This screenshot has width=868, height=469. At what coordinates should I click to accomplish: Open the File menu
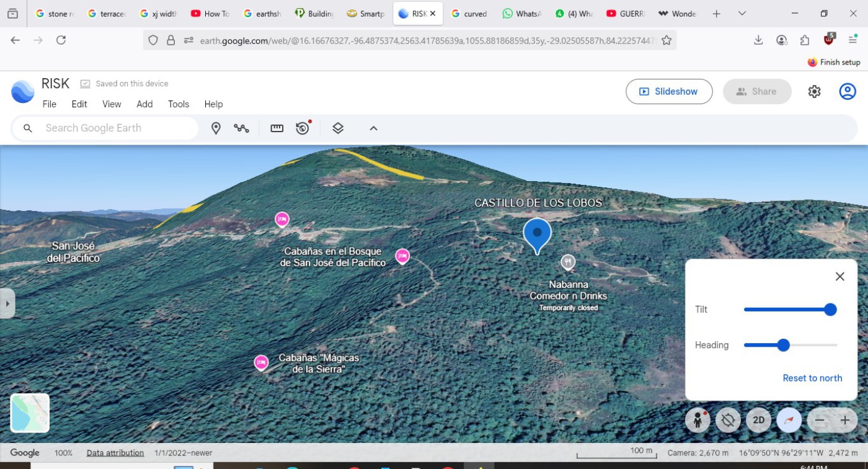click(49, 104)
